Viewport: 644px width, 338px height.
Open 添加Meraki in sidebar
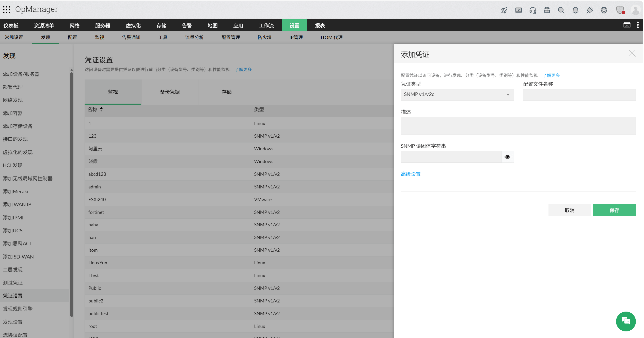(15, 191)
